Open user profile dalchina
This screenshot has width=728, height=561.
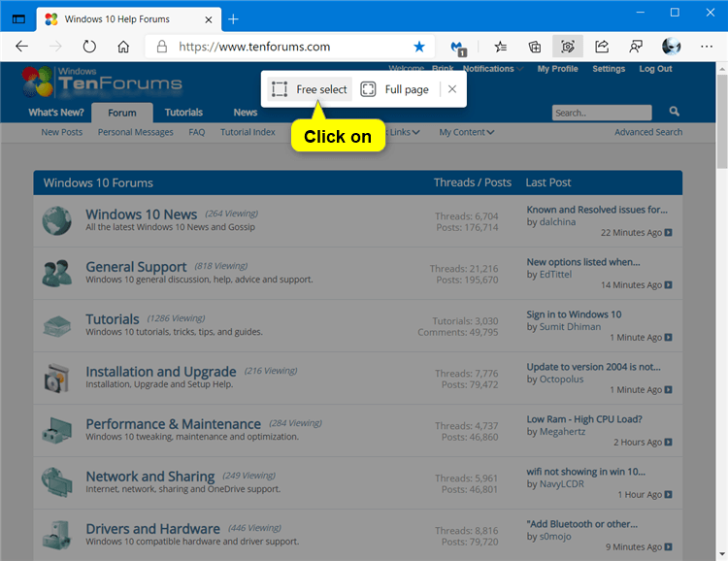tap(557, 222)
